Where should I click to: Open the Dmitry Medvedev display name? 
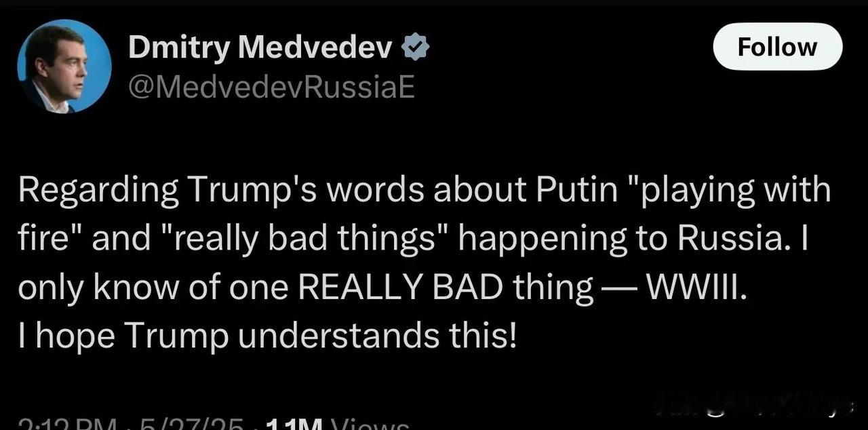[260, 47]
